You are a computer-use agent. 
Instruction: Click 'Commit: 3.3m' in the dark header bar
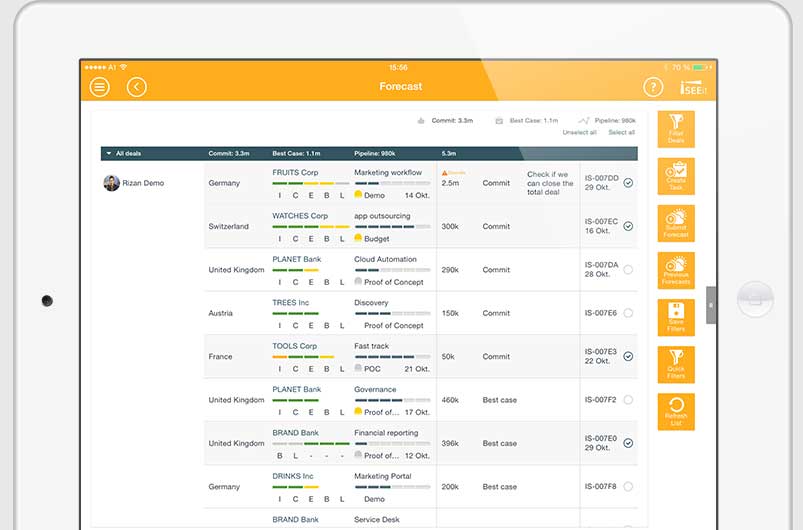[229, 154]
